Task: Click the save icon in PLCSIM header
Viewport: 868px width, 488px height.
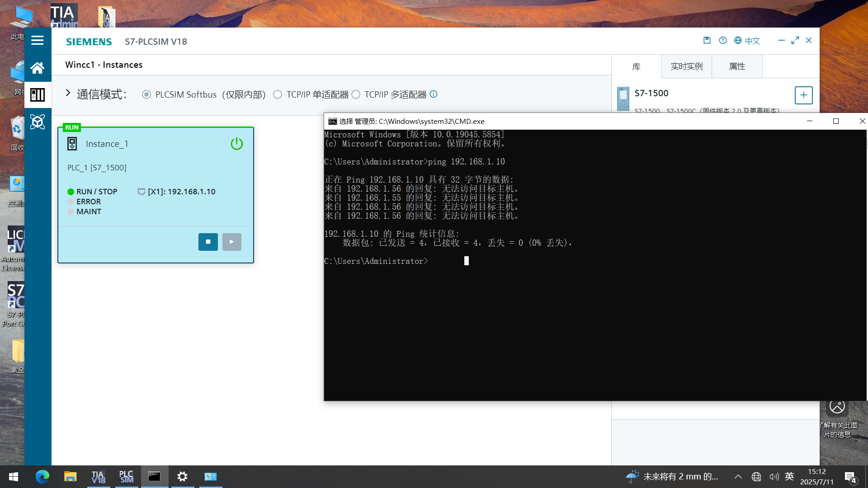Action: click(x=707, y=40)
